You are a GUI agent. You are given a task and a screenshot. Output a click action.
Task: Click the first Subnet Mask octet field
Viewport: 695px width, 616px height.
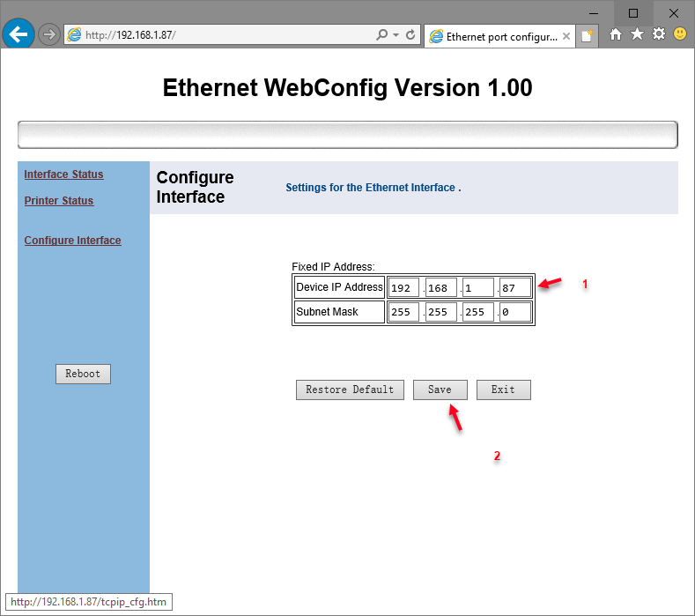tap(403, 313)
